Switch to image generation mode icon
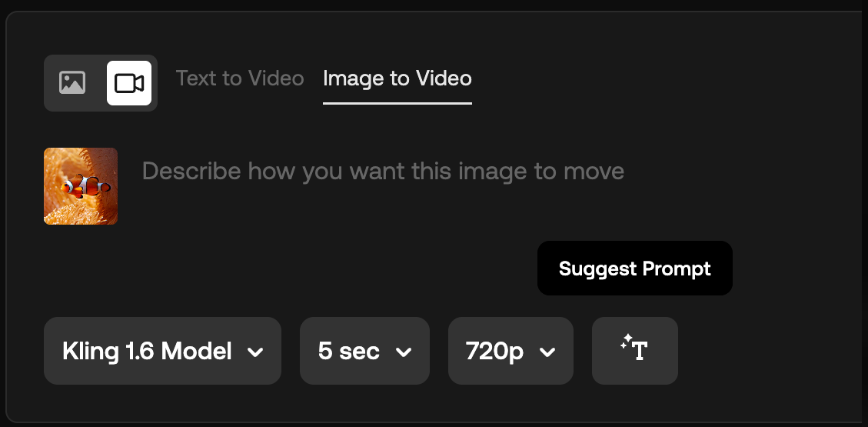 pyautogui.click(x=72, y=82)
